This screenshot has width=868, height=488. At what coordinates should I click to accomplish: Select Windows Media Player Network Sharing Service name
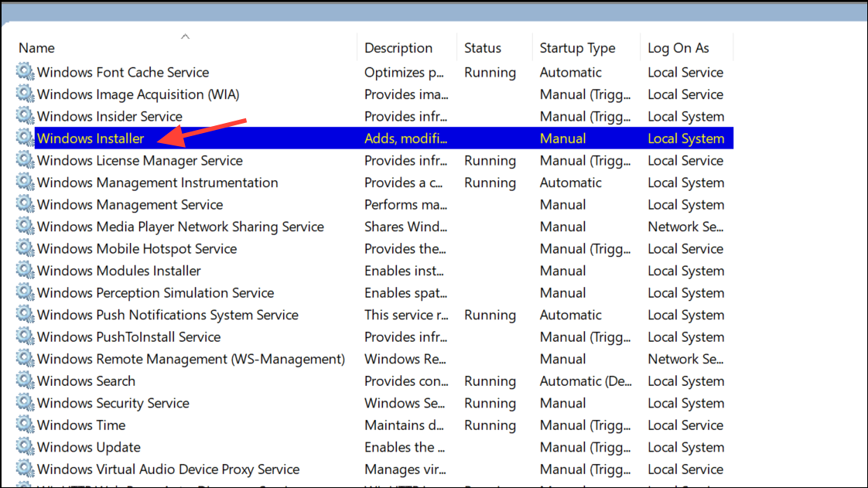[180, 227]
